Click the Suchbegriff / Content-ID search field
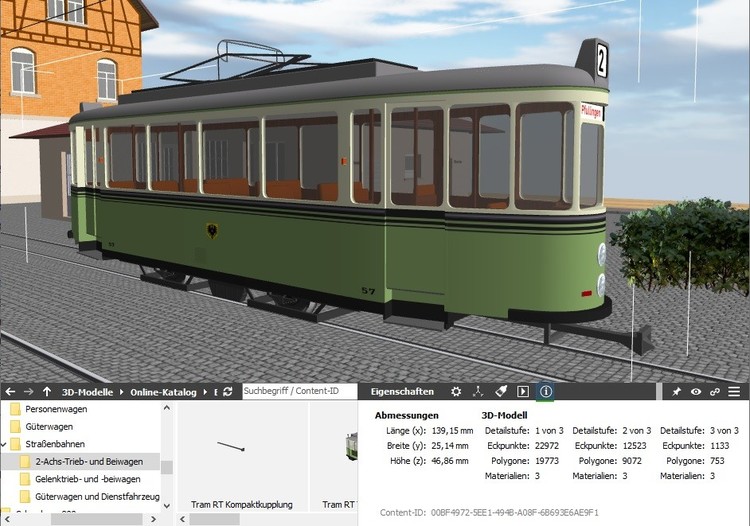This screenshot has height=526, width=750. tap(298, 392)
